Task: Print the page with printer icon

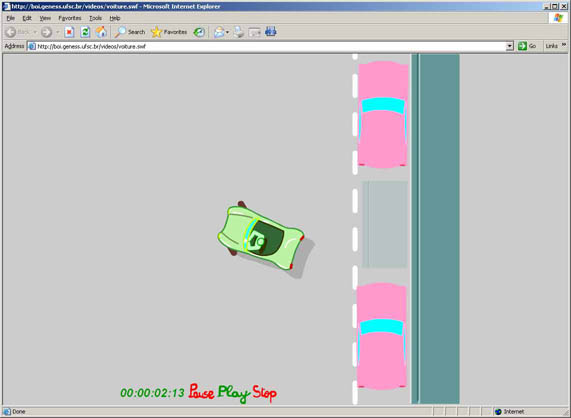Action: click(239, 32)
